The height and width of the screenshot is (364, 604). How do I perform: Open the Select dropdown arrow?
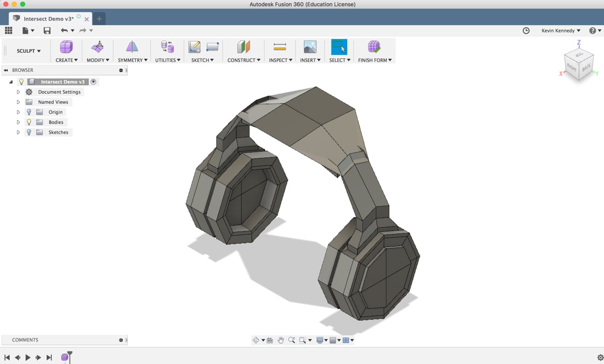click(348, 60)
